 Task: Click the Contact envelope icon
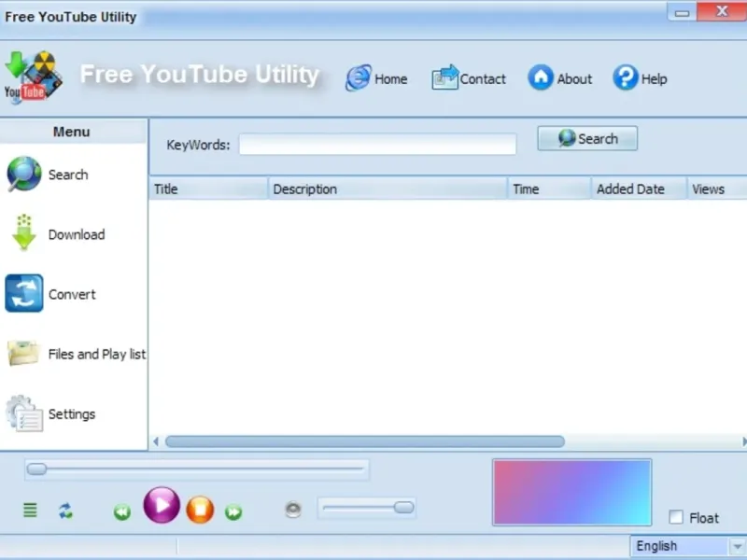point(444,77)
